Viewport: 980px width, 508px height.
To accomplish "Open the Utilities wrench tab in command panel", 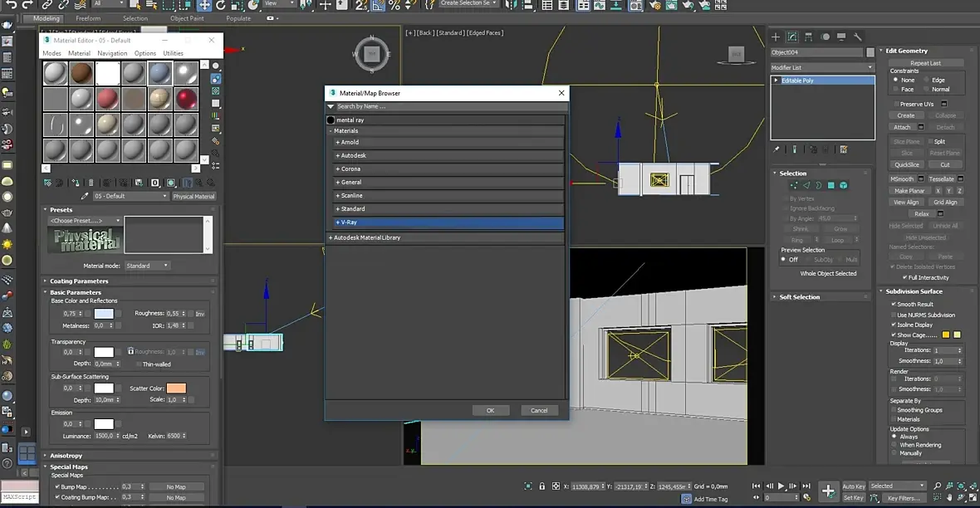I will click(858, 37).
